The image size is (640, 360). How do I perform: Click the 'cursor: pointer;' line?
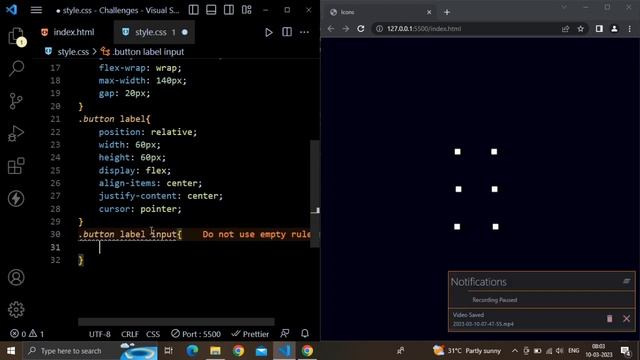click(140, 209)
